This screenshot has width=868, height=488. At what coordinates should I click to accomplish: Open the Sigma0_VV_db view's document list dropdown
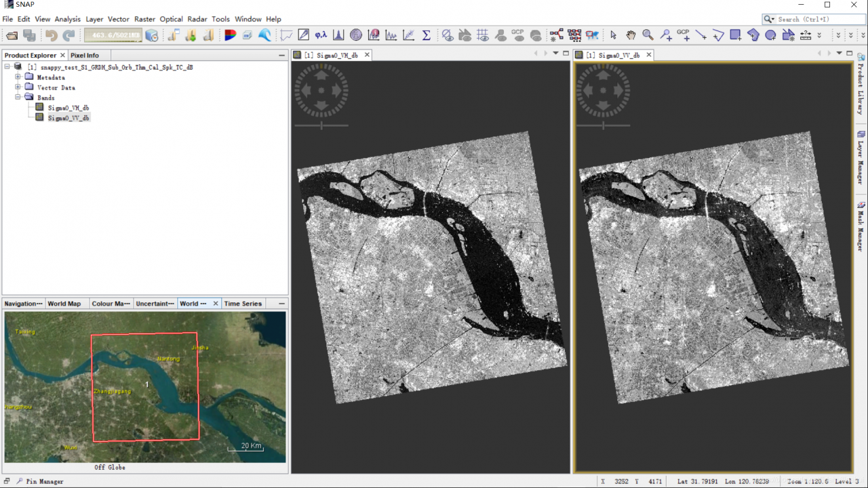[x=839, y=53]
